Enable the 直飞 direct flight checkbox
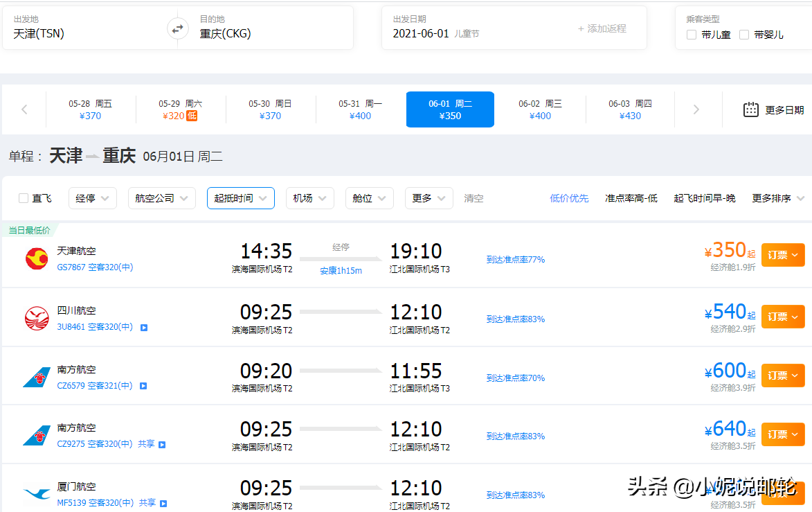Screen dimensions: 812x512 (x=24, y=199)
